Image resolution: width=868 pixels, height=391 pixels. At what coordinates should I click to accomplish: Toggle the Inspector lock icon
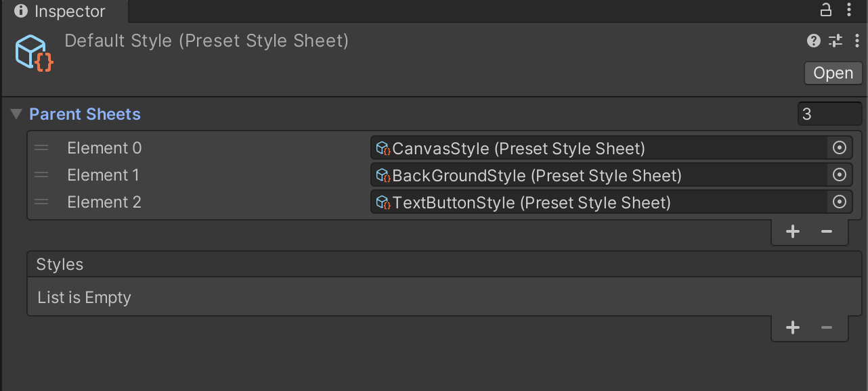click(825, 10)
